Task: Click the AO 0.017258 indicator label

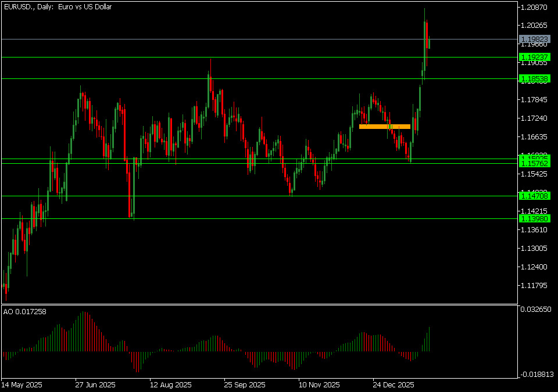Action: click(x=24, y=312)
